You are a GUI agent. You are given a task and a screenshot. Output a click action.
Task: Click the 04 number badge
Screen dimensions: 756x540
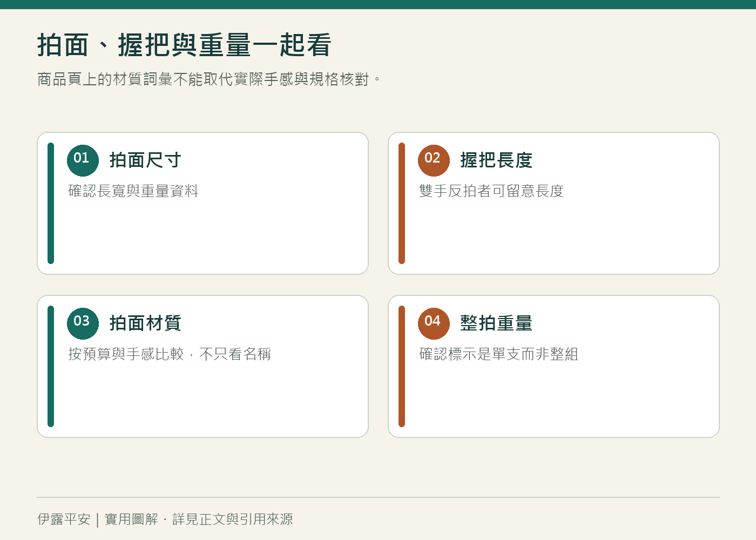coord(434,323)
